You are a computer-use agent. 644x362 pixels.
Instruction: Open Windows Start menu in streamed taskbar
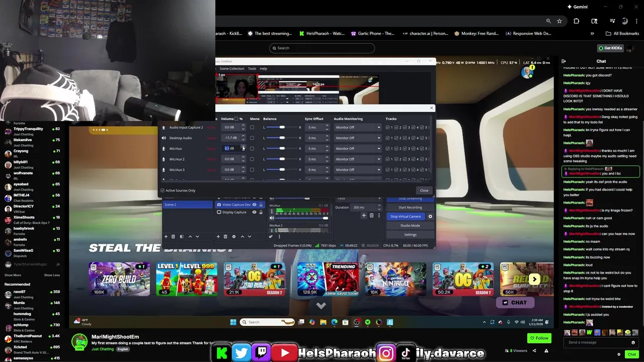233,322
